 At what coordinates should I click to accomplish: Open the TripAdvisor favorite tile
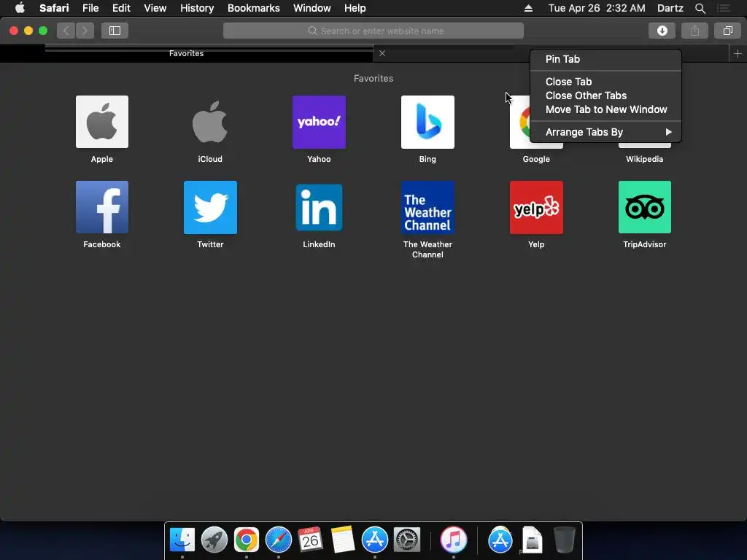[645, 207]
